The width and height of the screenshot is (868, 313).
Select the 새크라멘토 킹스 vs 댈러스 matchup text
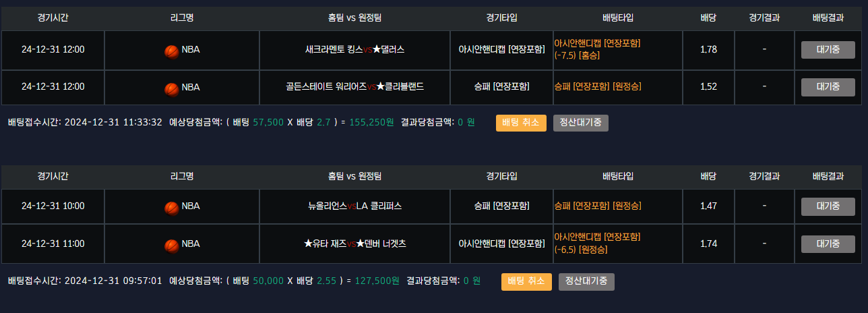pyautogui.click(x=354, y=49)
